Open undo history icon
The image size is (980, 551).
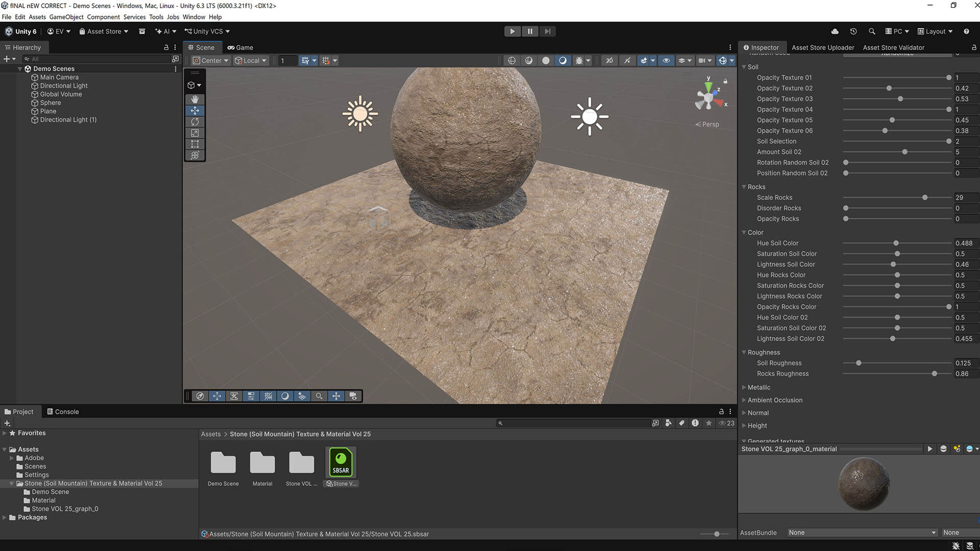coord(853,31)
